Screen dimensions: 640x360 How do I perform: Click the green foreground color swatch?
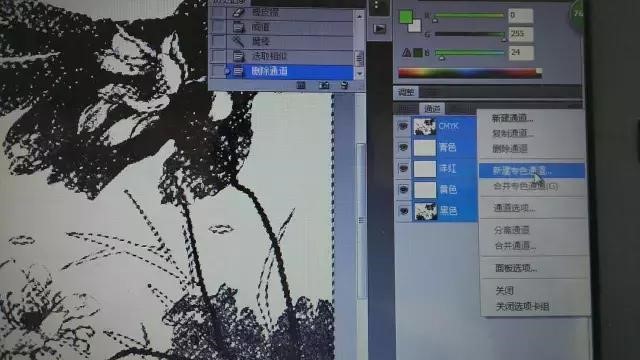point(406,17)
